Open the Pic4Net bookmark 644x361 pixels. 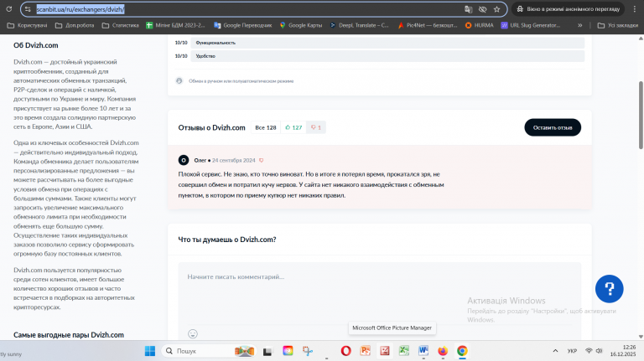click(x=428, y=25)
